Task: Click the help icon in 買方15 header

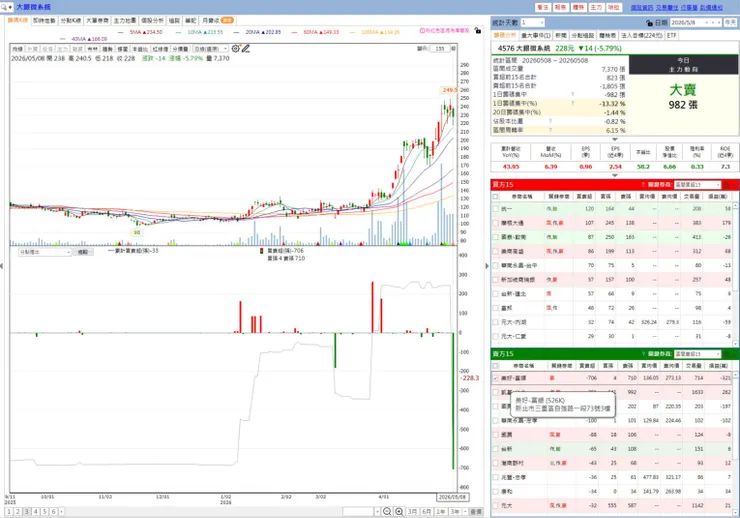Action: (x=643, y=184)
